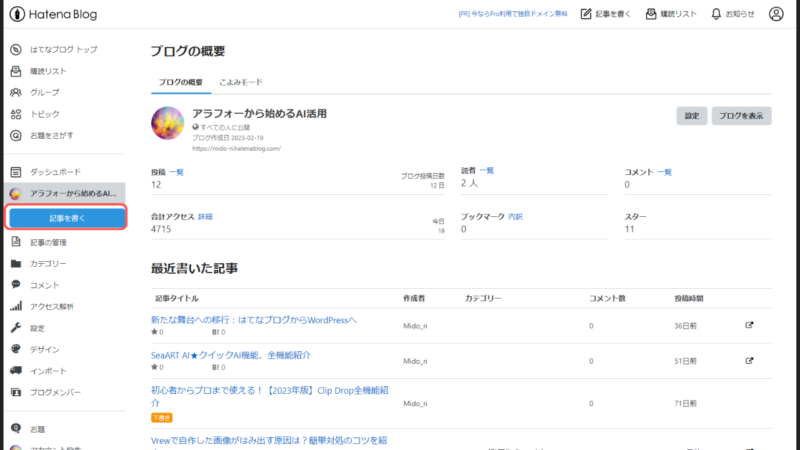Click the sidebar 購読リスト icon
Image resolution: width=800 pixels, height=450 pixels.
[16, 71]
